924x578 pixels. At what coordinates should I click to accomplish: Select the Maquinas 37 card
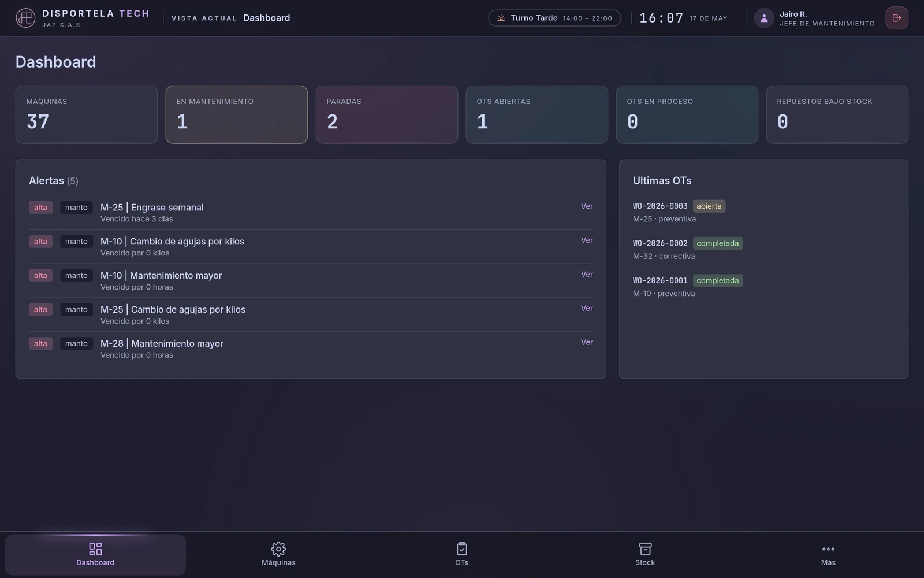tap(87, 114)
